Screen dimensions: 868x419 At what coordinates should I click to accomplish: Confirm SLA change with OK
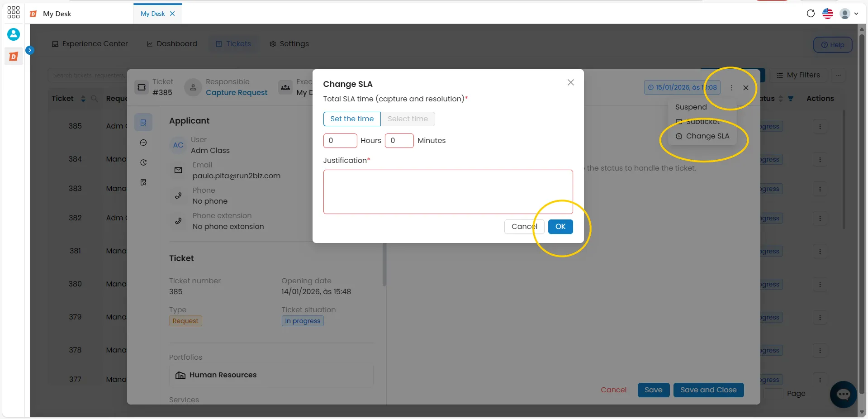click(560, 227)
